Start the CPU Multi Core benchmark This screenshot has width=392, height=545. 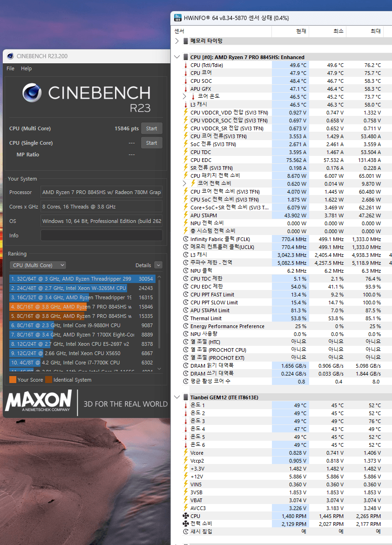pos(151,128)
